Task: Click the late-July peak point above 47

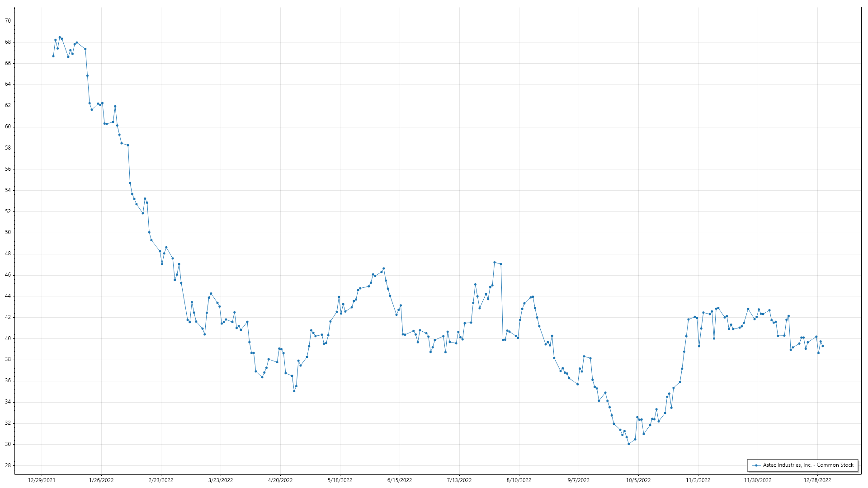Action: [495, 262]
